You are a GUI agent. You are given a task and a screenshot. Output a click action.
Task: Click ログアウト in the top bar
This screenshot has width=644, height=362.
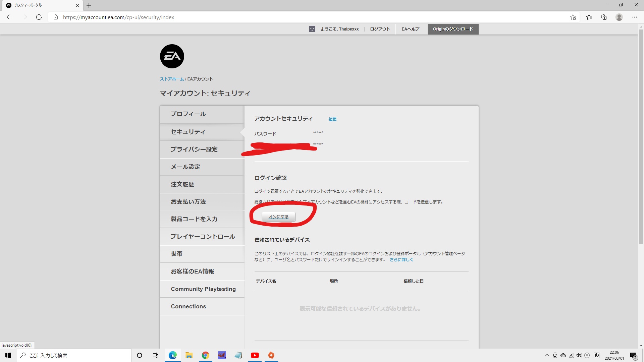(380, 29)
